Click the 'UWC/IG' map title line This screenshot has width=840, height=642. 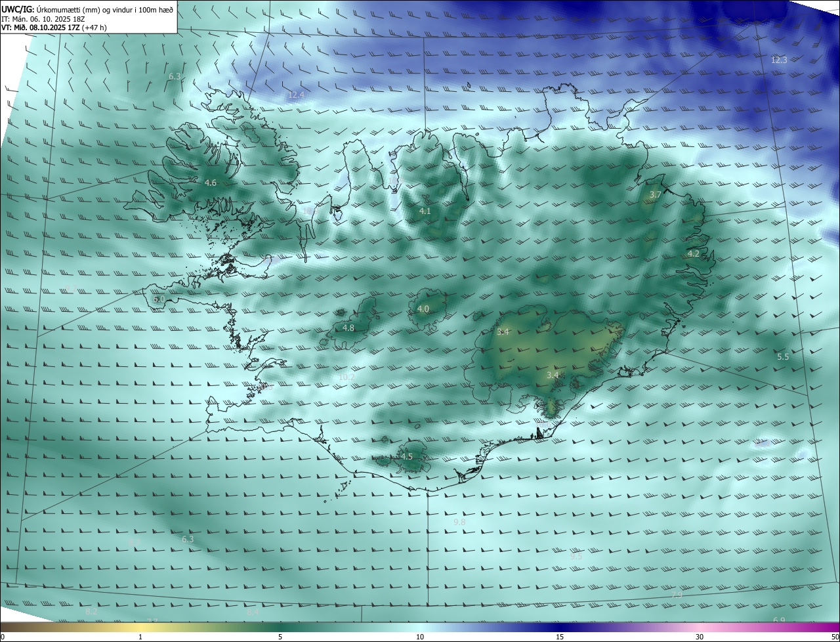click(88, 9)
